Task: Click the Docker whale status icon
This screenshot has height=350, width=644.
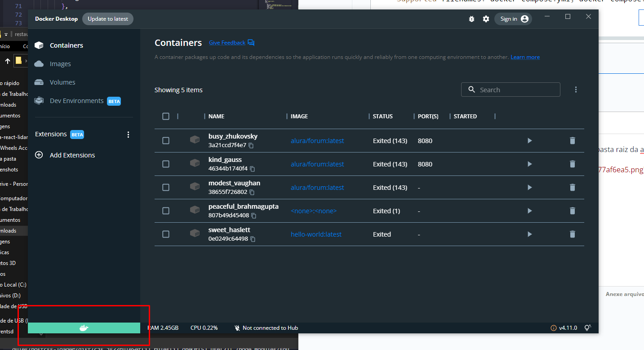Action: tap(84, 328)
